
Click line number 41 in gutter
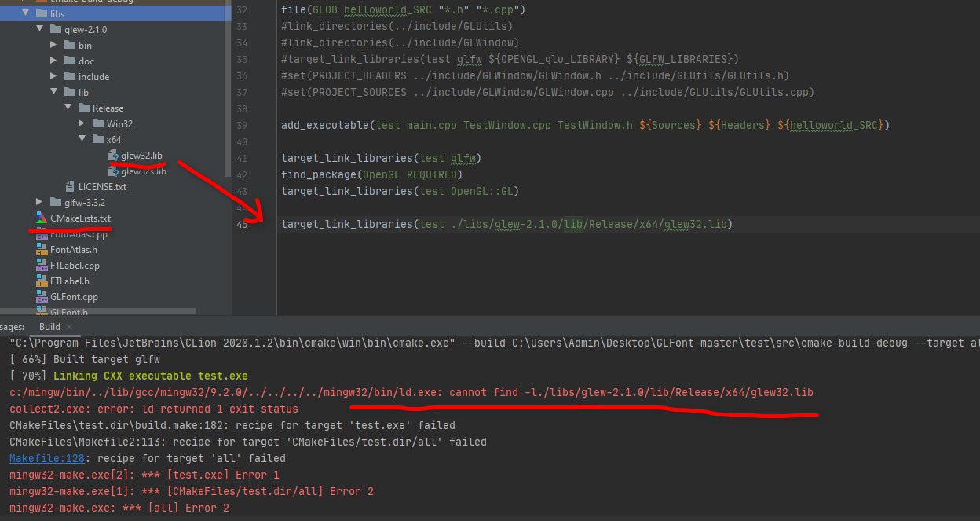[x=242, y=158]
